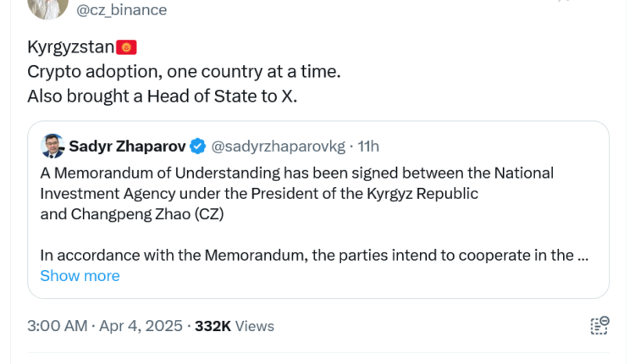The image size is (635, 364).
Task: Click the "In accordance with the Memorandum" line
Action: click(305, 255)
